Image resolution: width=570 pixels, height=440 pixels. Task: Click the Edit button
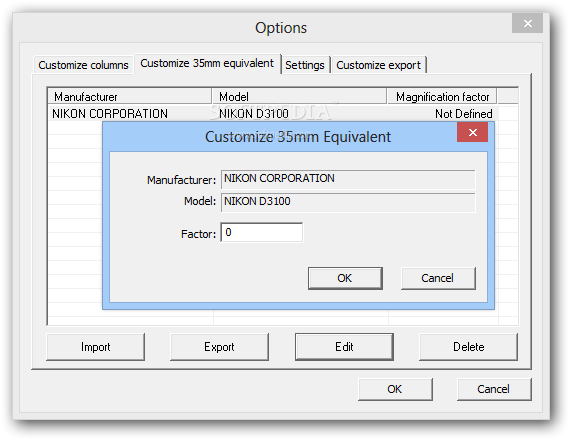pyautogui.click(x=344, y=347)
